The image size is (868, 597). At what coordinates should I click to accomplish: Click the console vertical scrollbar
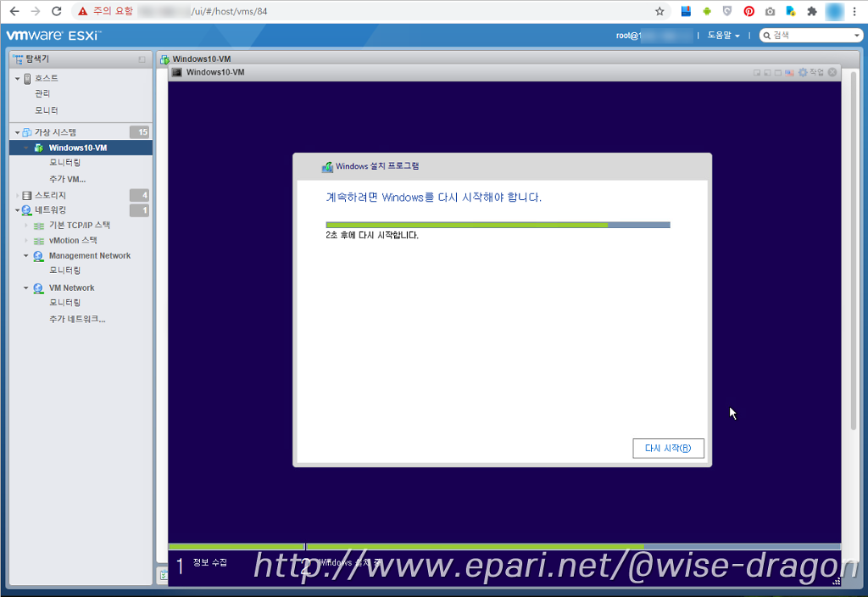[x=853, y=250]
